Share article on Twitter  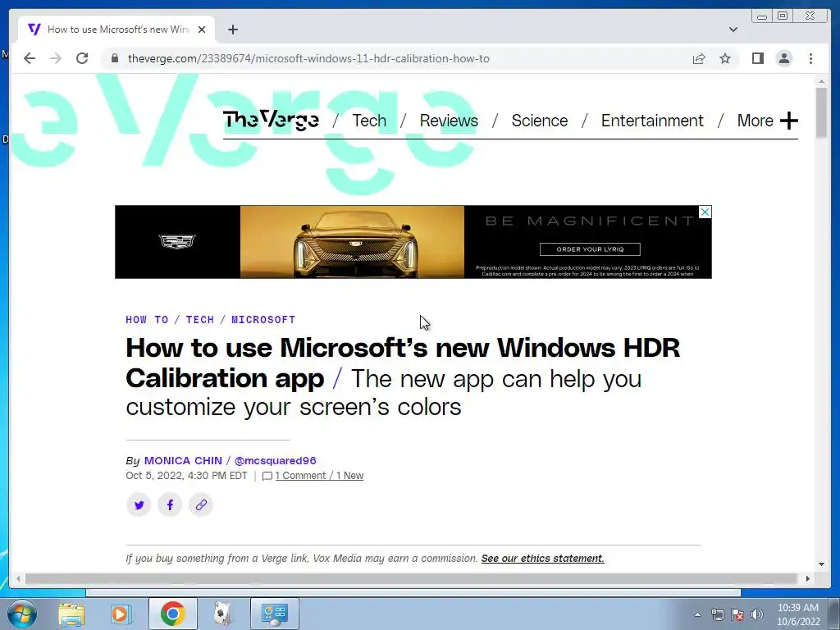click(139, 504)
